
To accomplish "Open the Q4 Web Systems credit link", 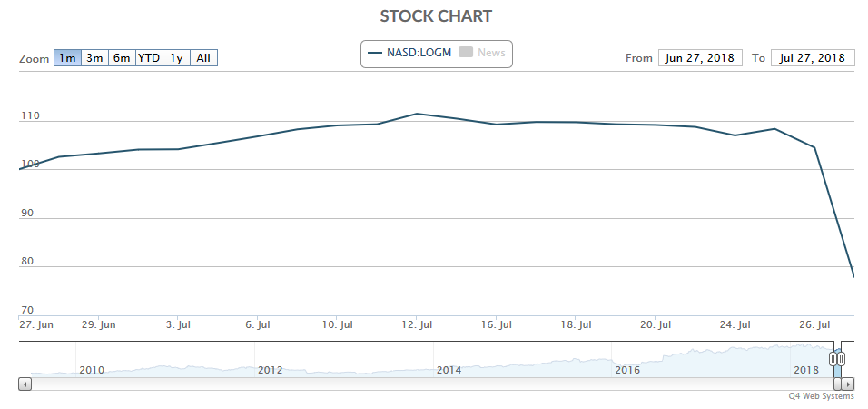I will [822, 396].
